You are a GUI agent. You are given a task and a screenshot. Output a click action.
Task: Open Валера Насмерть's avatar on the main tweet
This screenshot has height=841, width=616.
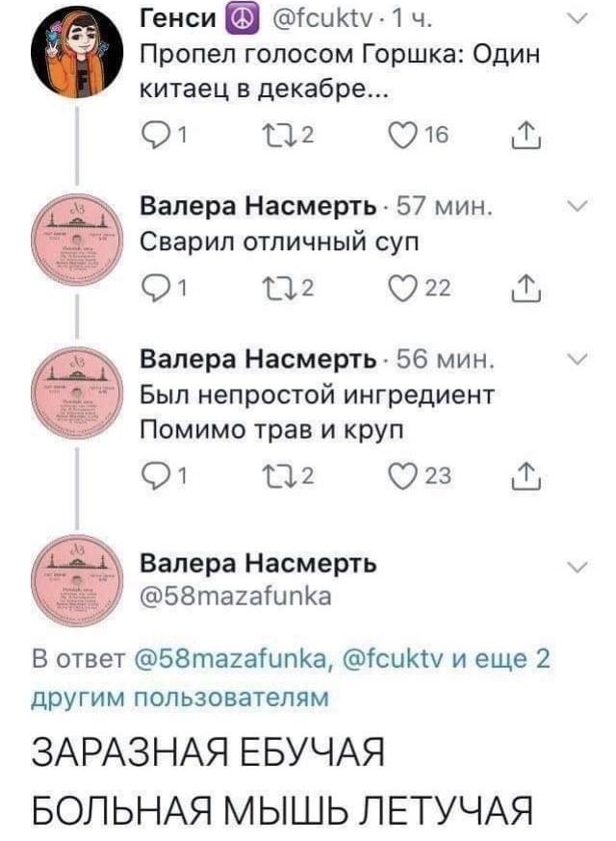click(x=77, y=581)
